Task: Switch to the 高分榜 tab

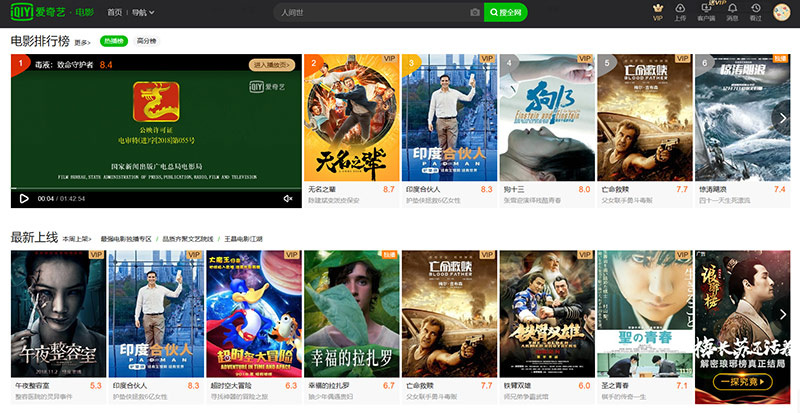Action: (x=146, y=41)
